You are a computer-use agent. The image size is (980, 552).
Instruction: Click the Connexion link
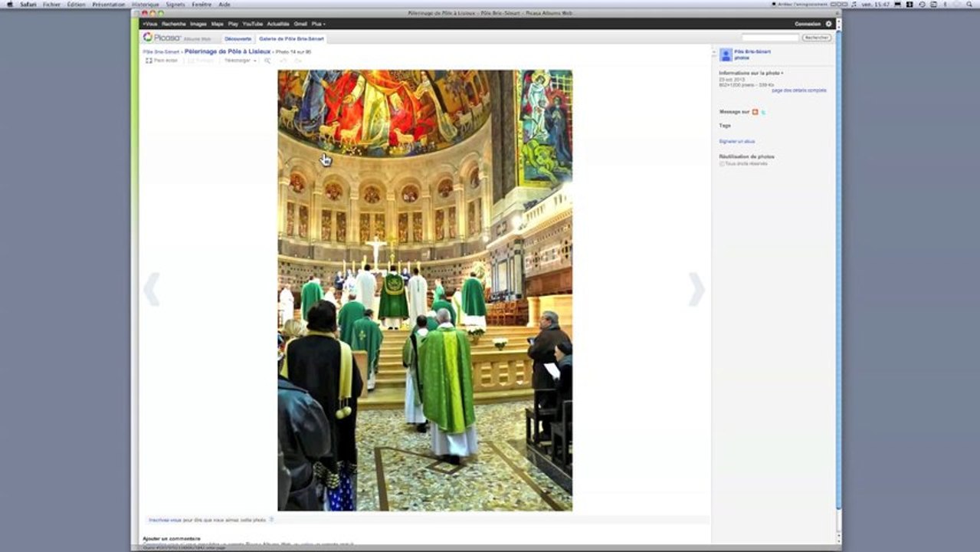[x=808, y=24]
